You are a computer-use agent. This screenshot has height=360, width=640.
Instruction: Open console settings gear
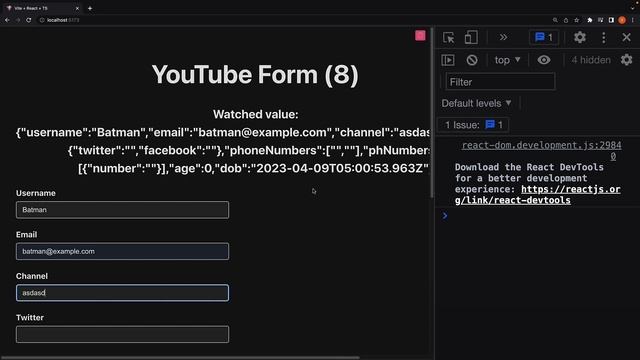click(x=627, y=60)
